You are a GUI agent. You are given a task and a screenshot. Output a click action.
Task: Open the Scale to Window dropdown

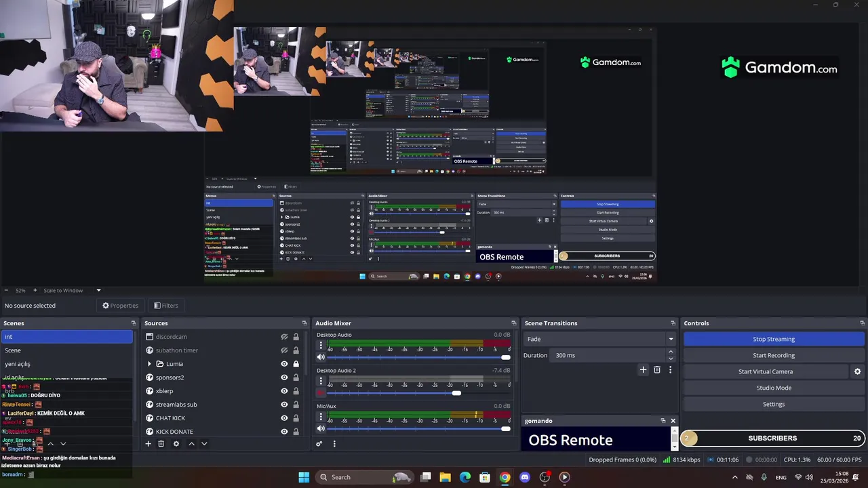(71, 290)
